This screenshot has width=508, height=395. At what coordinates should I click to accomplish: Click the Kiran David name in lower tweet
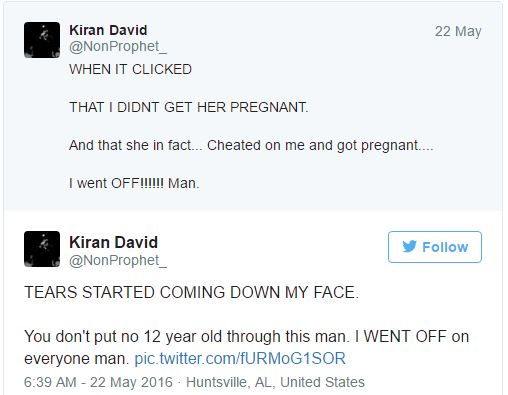point(113,242)
